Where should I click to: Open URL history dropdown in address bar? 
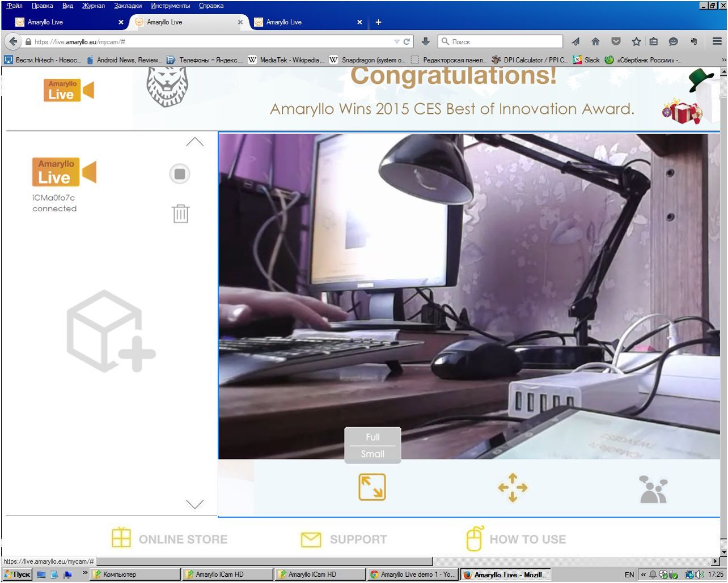tap(396, 42)
